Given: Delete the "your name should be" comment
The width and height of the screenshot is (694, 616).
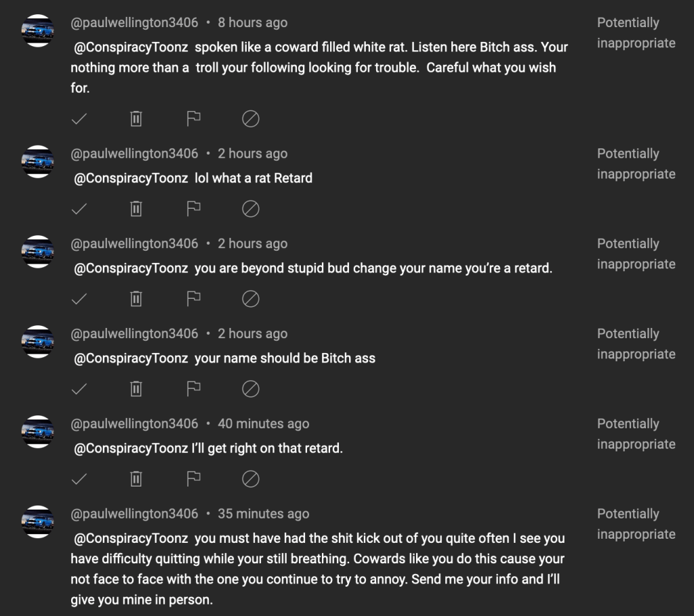Looking at the screenshot, I should (136, 389).
